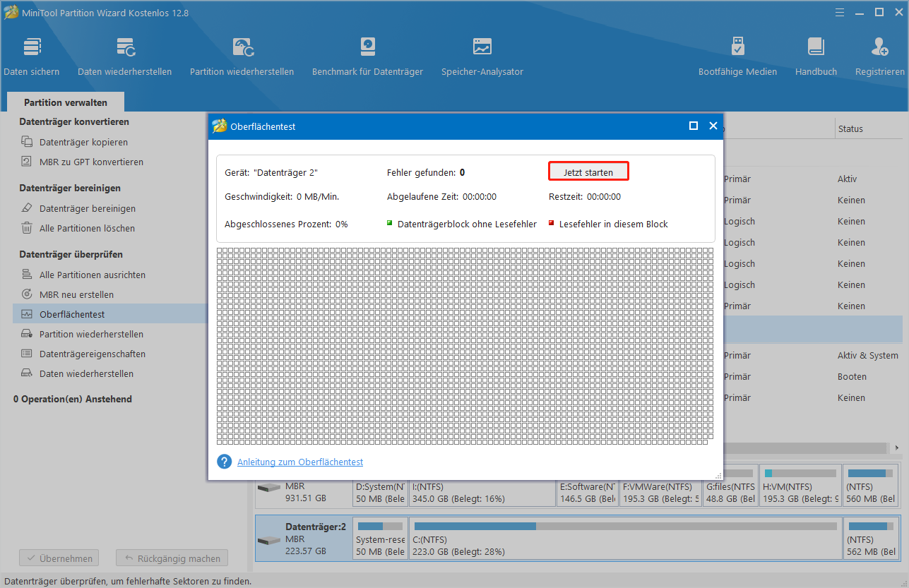Click Datenträger kopieren icon in sidebar
Image resolution: width=909 pixels, height=588 pixels.
click(27, 142)
